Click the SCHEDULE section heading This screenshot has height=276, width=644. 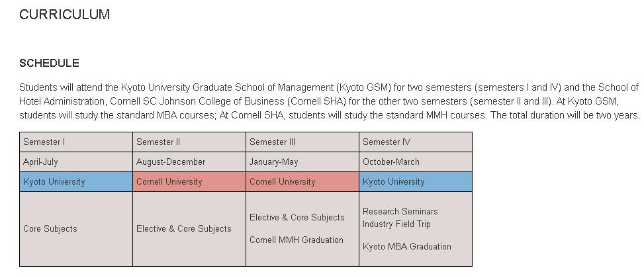[x=49, y=64]
